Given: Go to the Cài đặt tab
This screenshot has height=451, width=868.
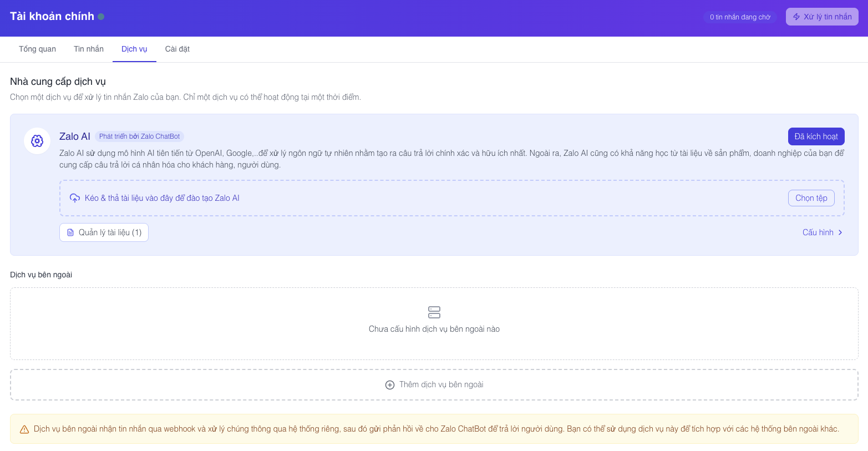Looking at the screenshot, I should point(177,49).
